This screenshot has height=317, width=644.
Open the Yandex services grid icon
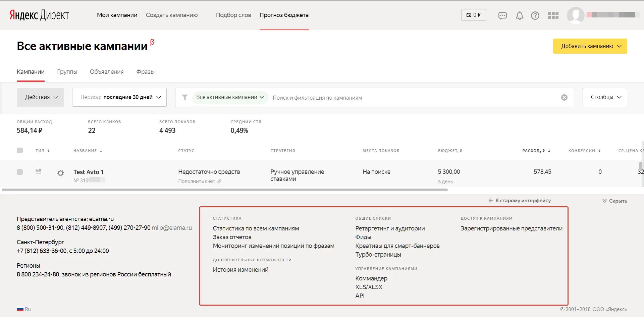tap(553, 16)
